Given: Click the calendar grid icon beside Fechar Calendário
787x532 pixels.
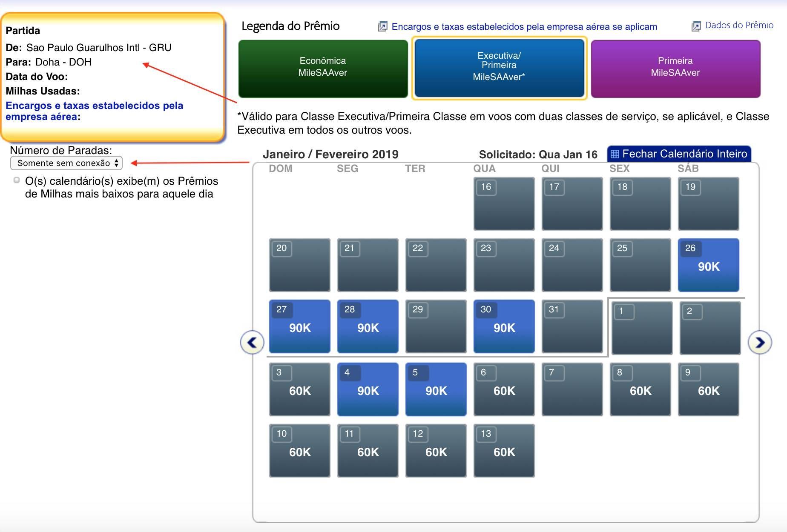Looking at the screenshot, I should (x=615, y=154).
